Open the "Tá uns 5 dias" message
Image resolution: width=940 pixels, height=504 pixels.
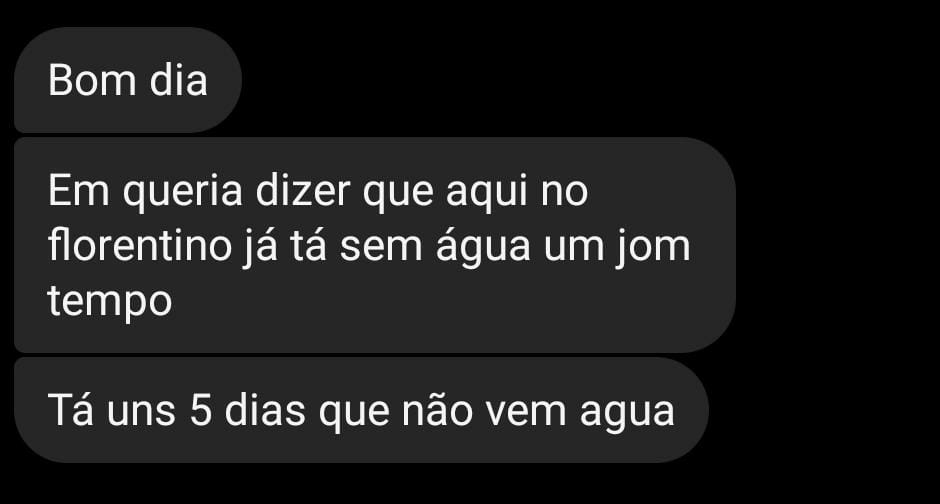(x=361, y=411)
